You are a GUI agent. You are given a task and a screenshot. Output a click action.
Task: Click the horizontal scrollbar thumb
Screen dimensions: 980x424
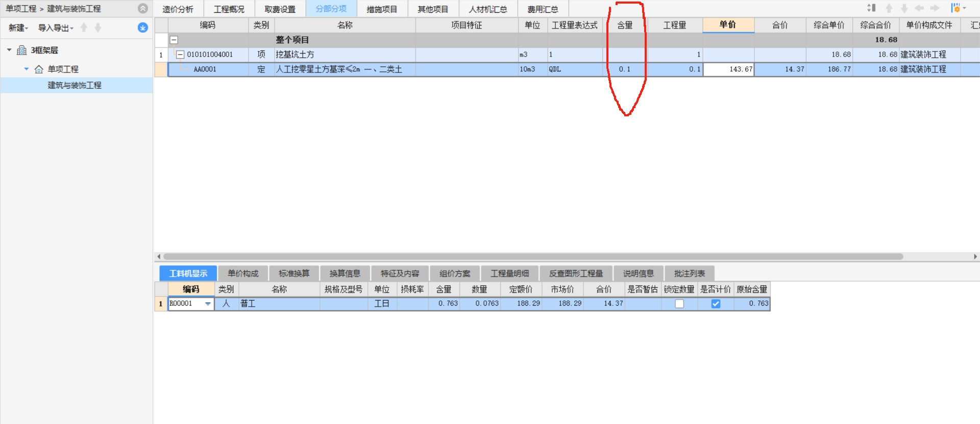click(x=533, y=257)
